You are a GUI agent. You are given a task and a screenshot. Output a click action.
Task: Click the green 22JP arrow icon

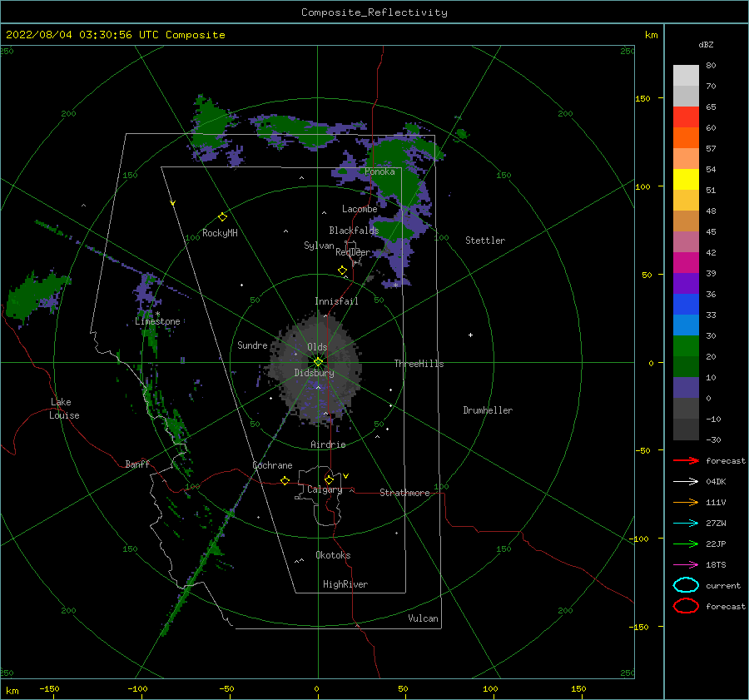(686, 544)
